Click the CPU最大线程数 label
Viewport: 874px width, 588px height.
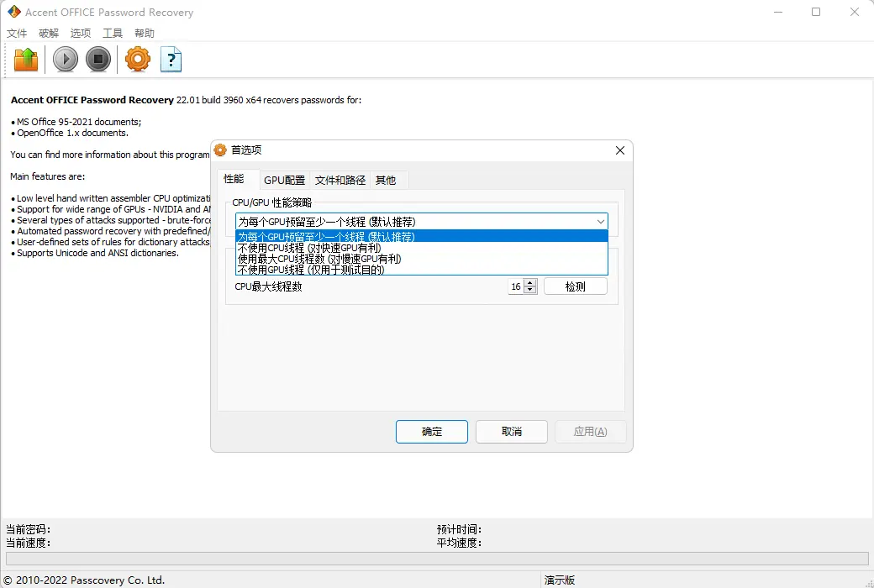(x=269, y=286)
